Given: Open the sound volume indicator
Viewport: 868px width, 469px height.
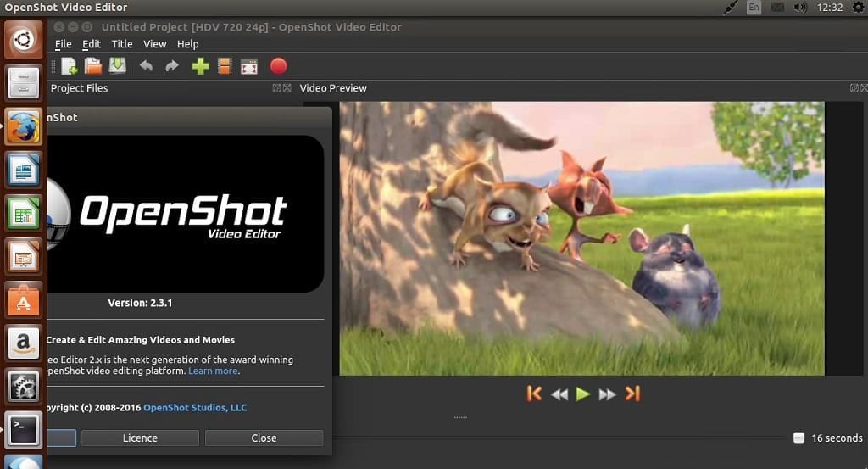Looking at the screenshot, I should coord(800,8).
